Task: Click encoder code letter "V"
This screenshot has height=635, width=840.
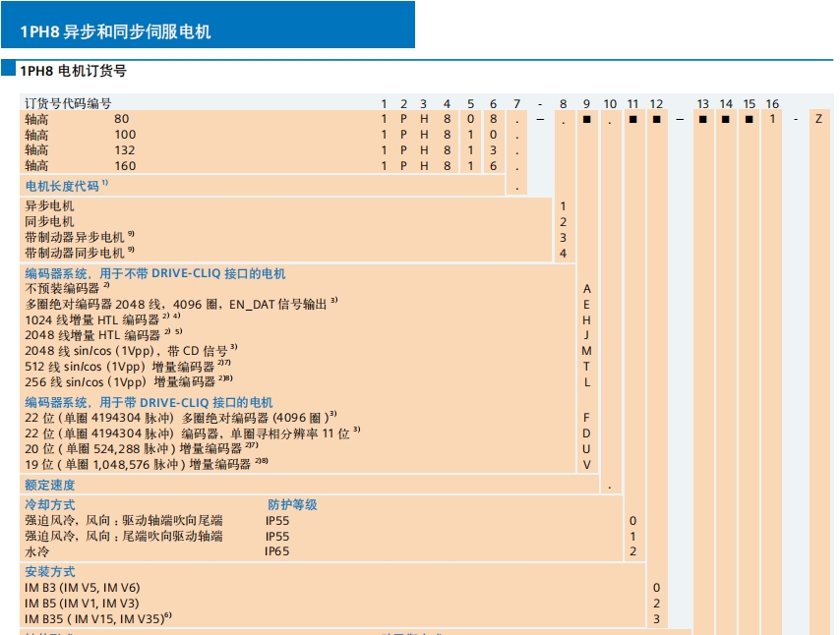Action: pos(587,465)
